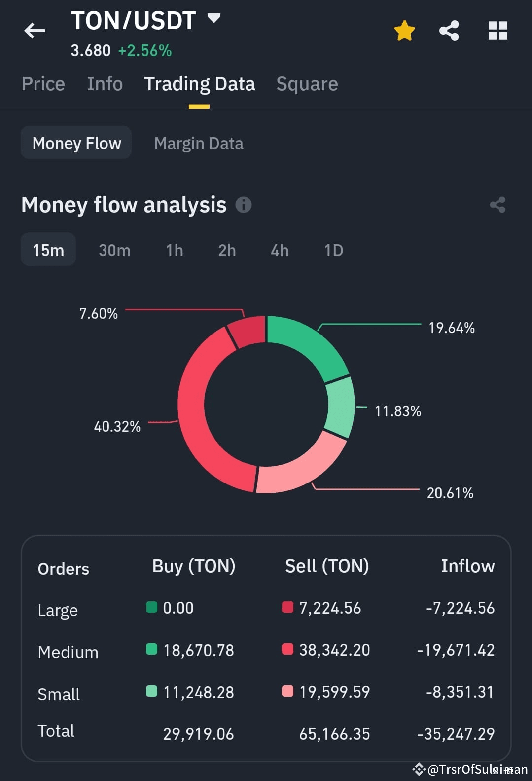Choose the 1D time interval

pyautogui.click(x=334, y=250)
